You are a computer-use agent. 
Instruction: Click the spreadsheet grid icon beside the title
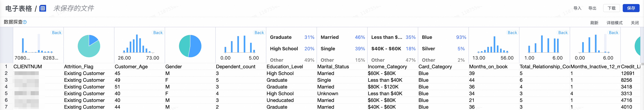click(43, 8)
